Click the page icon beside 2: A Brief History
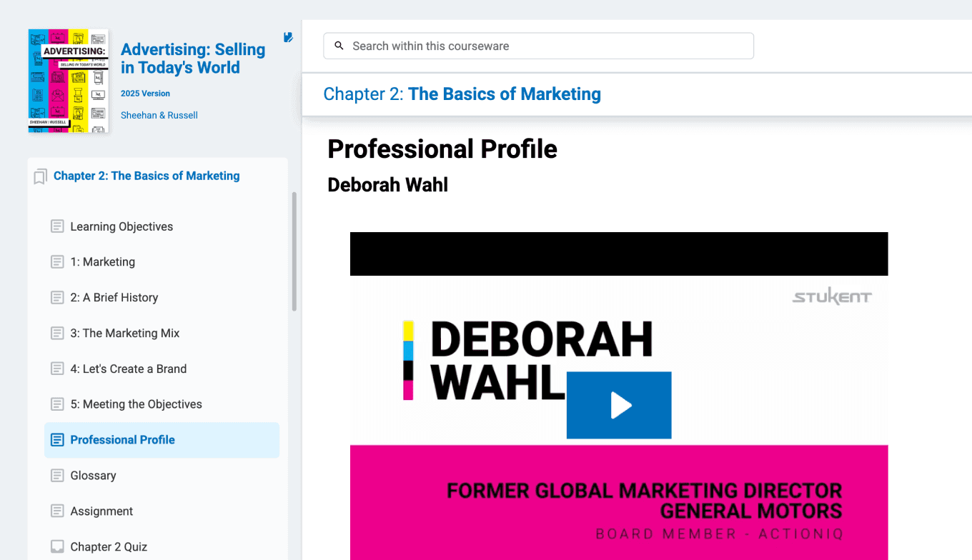 pyautogui.click(x=57, y=298)
